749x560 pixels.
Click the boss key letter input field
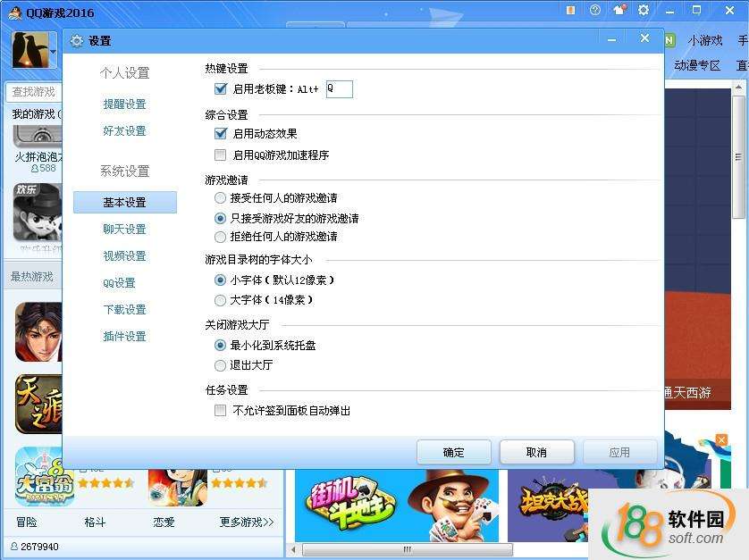(x=339, y=88)
